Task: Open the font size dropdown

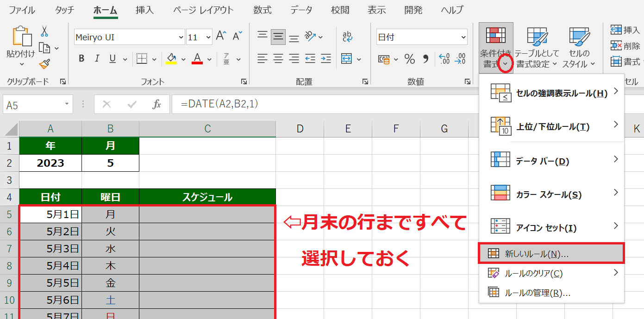Action: pos(208,38)
